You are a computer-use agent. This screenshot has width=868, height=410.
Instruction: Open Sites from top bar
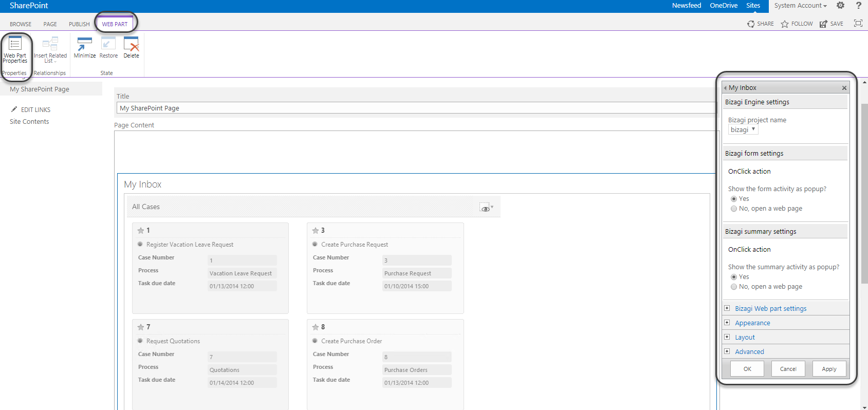(x=753, y=6)
